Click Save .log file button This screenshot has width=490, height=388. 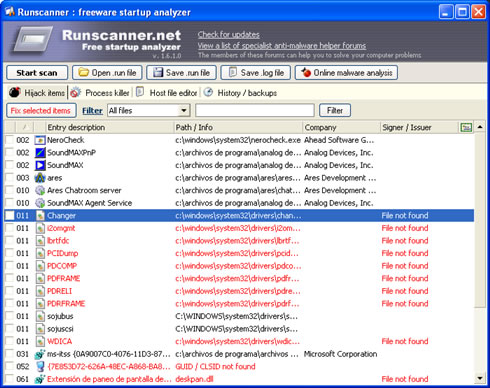pos(256,73)
